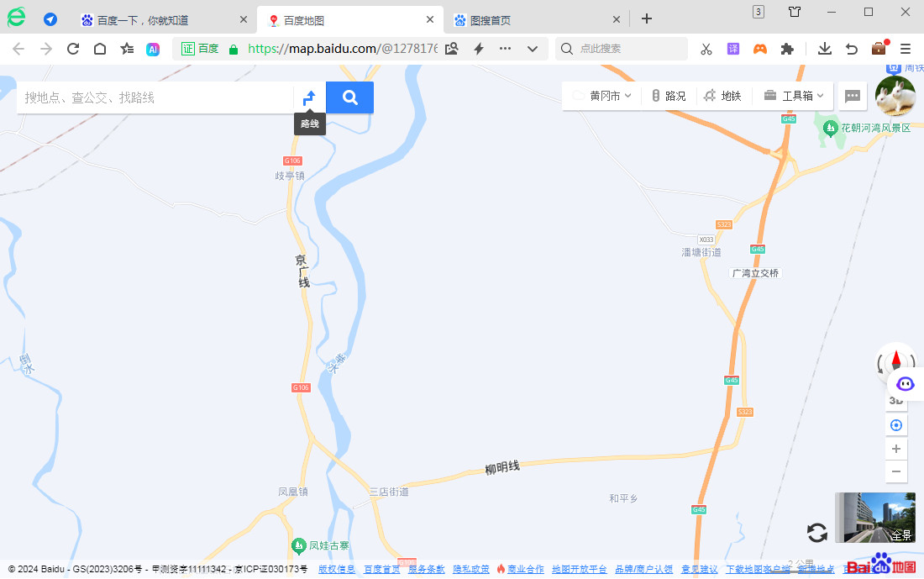This screenshot has height=579, width=924.
Task: Expand the 黄冈市 city dropdown
Action: click(603, 96)
